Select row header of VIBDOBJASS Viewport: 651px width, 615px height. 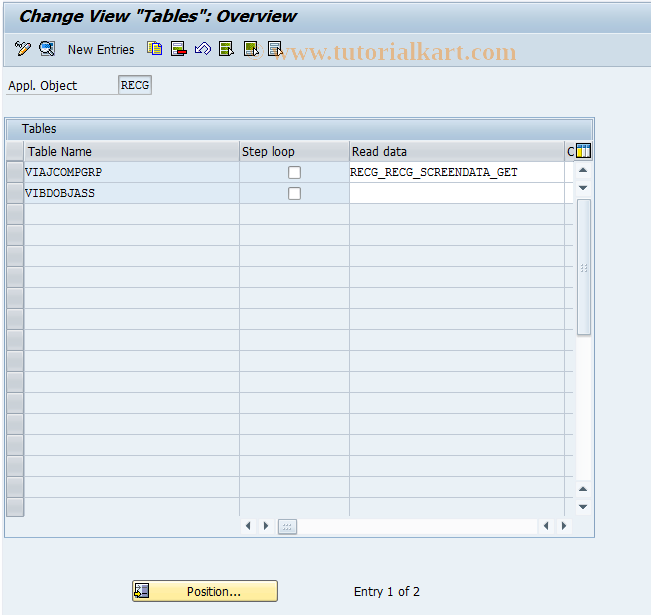coord(15,193)
